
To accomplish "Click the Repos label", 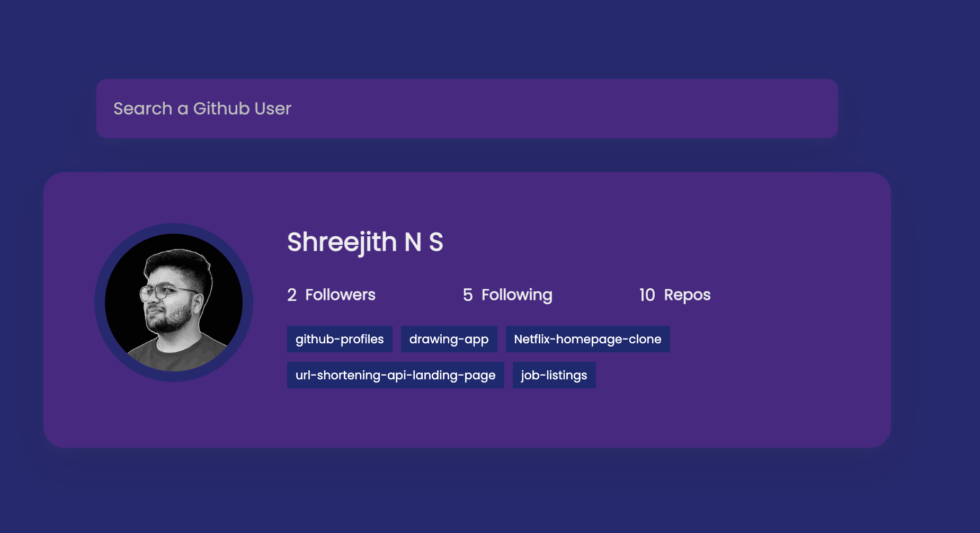I will pos(687,295).
